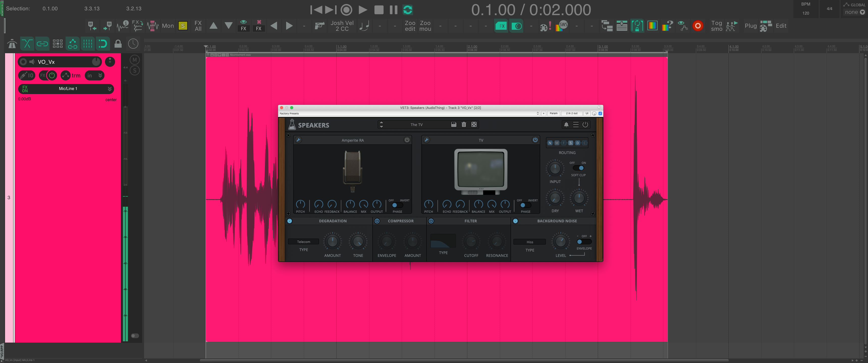Toggle the TV phase invert switch
This screenshot has width=868, height=363.
point(525,205)
